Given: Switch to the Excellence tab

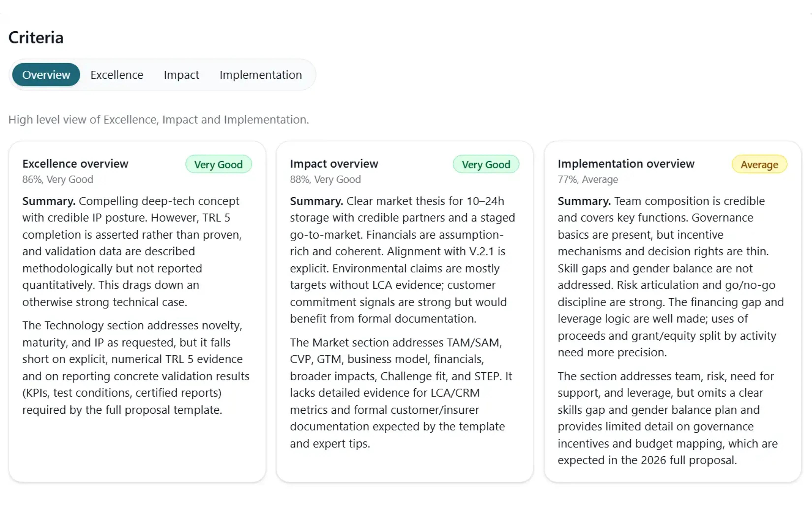Looking at the screenshot, I should 116,75.
